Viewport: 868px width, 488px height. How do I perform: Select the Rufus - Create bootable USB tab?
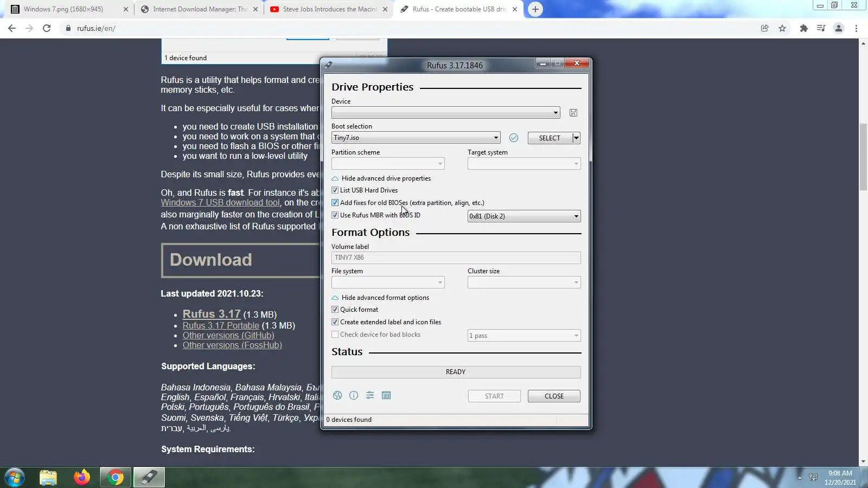pos(459,9)
